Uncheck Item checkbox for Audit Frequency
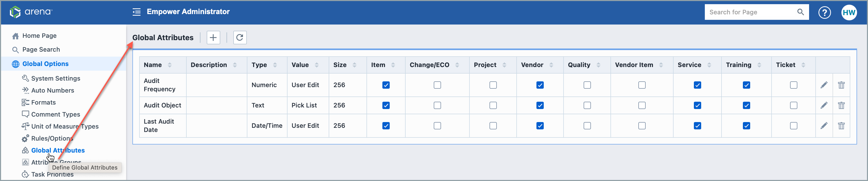868x181 pixels. (386, 85)
